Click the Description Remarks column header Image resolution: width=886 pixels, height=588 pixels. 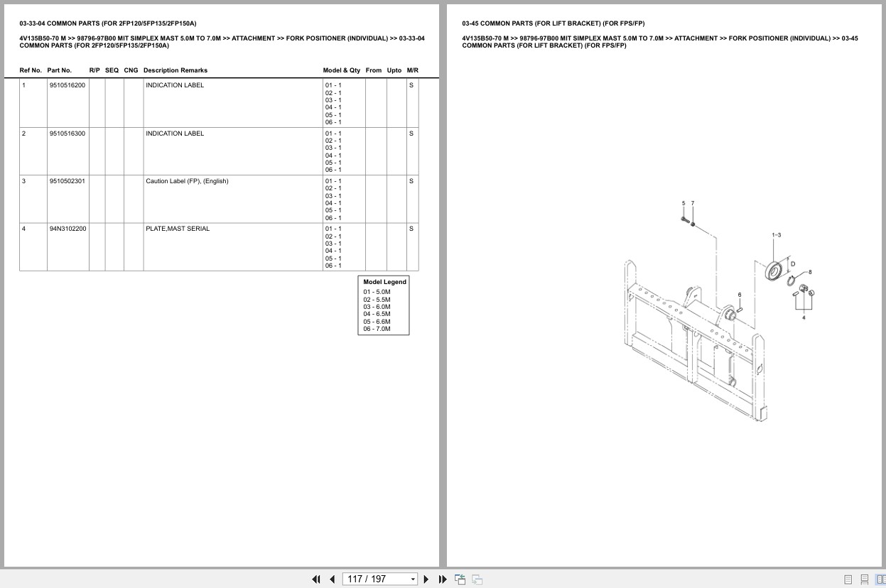click(x=175, y=70)
